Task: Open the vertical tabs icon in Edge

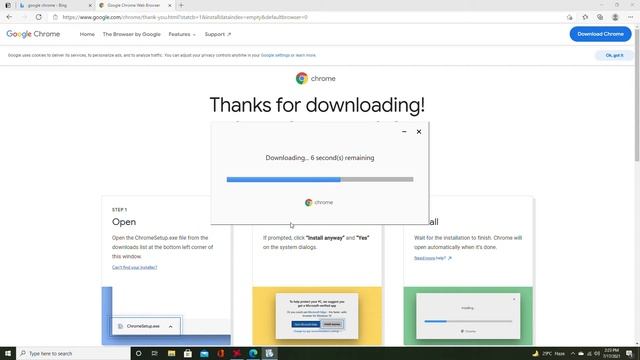Action: coord(8,5)
